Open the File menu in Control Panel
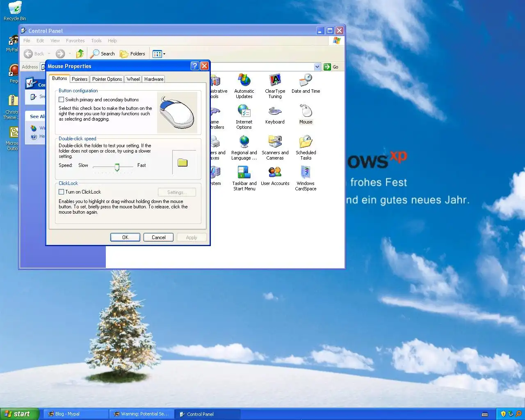The image size is (525, 420). pos(27,41)
